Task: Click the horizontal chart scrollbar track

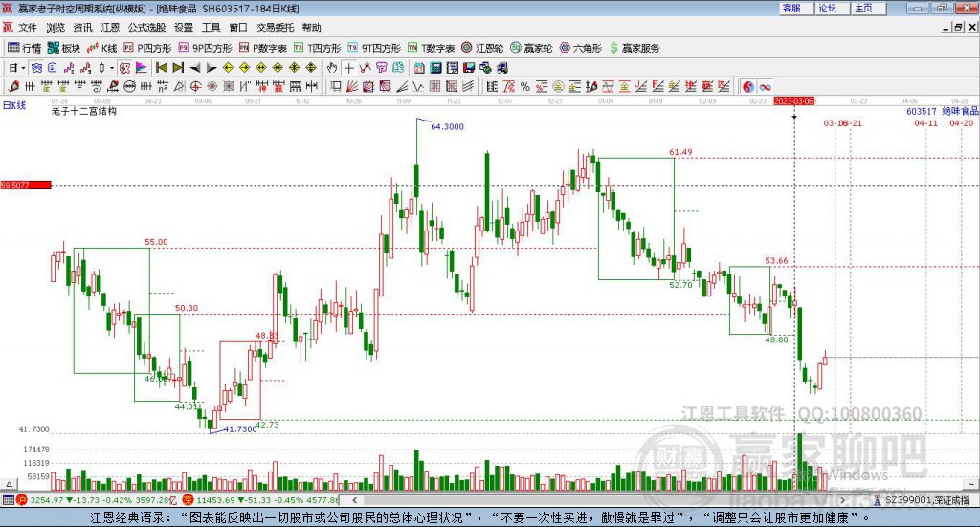Action: (x=599, y=500)
